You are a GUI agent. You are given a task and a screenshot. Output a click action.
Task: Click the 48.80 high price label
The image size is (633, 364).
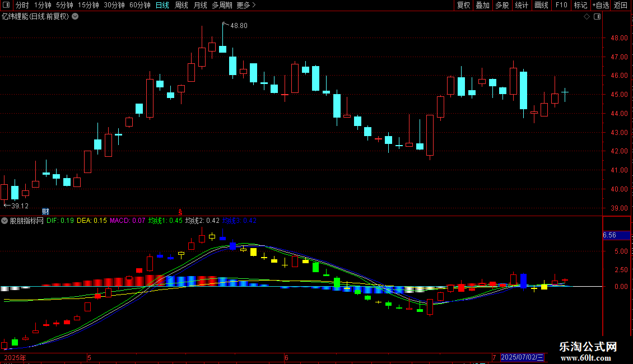(x=239, y=25)
